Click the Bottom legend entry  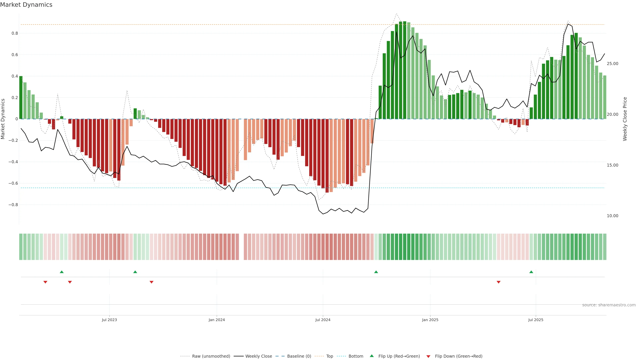pyautogui.click(x=356, y=356)
